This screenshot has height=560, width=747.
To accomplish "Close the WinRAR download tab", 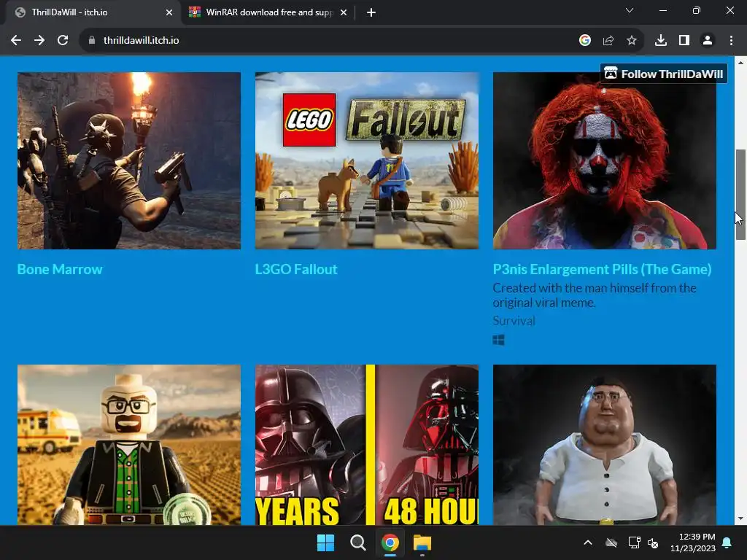I will click(344, 12).
